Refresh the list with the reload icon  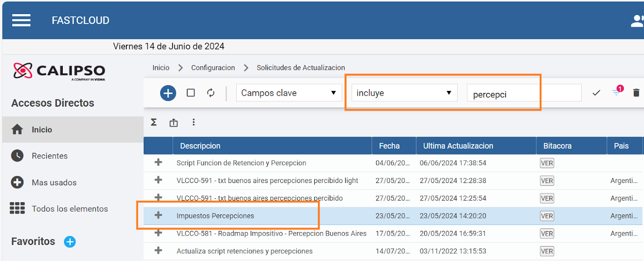(211, 93)
